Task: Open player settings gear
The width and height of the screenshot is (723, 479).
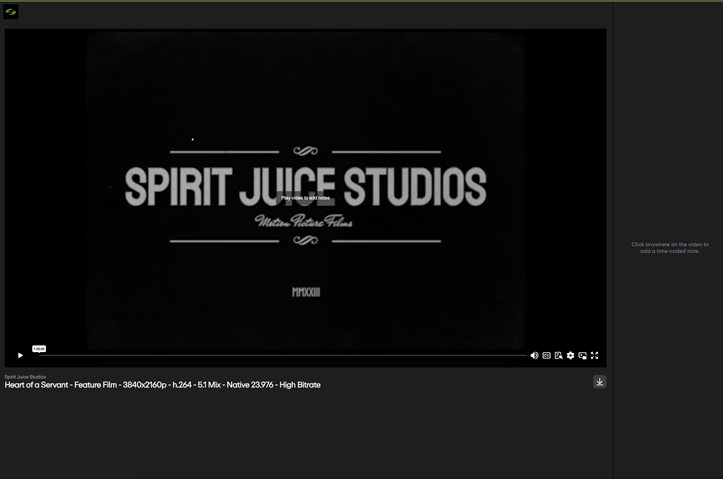Action: tap(570, 355)
